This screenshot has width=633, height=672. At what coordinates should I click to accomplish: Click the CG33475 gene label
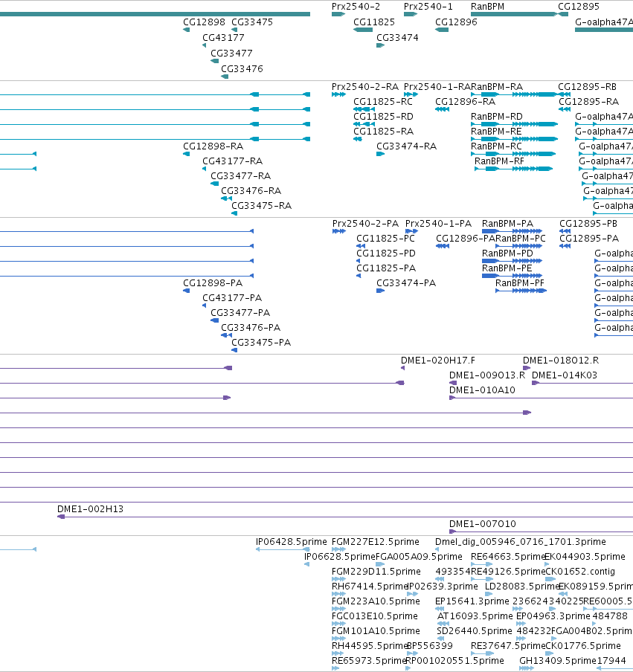[251, 22]
